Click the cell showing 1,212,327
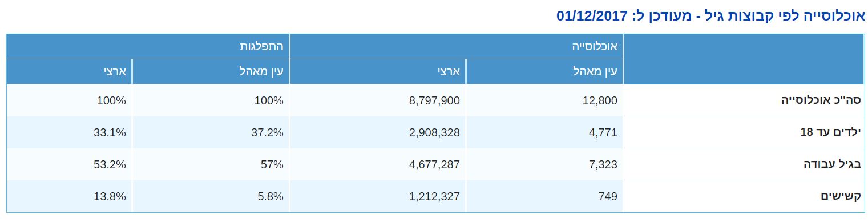Screen dimensions: 868x222 click(x=378, y=196)
